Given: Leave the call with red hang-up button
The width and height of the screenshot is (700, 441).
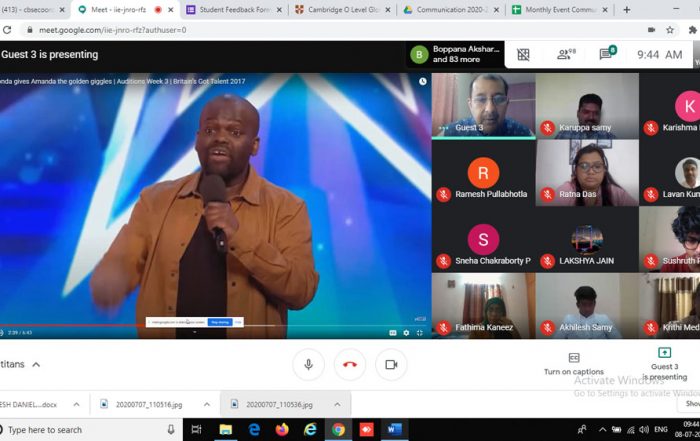Looking at the screenshot, I should coord(350,365).
